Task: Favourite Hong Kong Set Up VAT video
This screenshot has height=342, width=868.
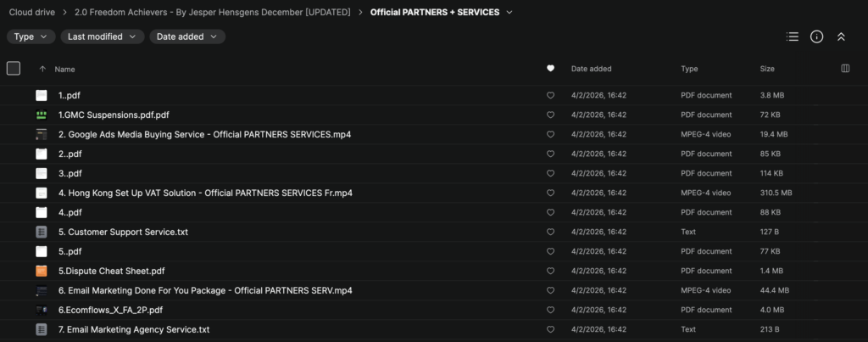Action: [550, 193]
